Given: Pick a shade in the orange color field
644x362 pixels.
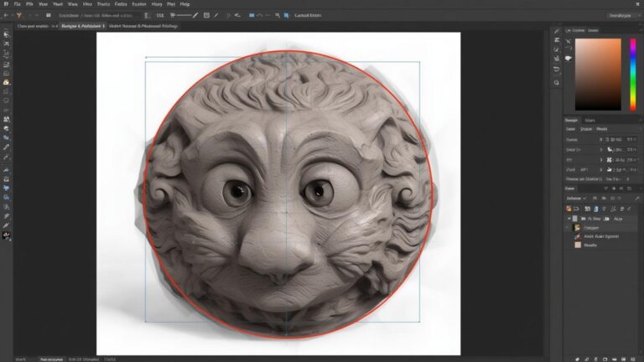Looking at the screenshot, I should pos(598,75).
